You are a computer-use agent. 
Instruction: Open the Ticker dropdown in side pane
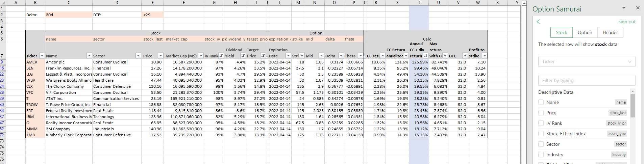tap(587, 61)
